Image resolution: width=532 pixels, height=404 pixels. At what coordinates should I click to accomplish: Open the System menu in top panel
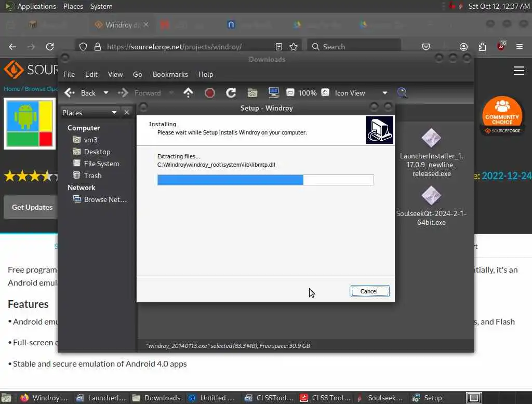pos(101,6)
